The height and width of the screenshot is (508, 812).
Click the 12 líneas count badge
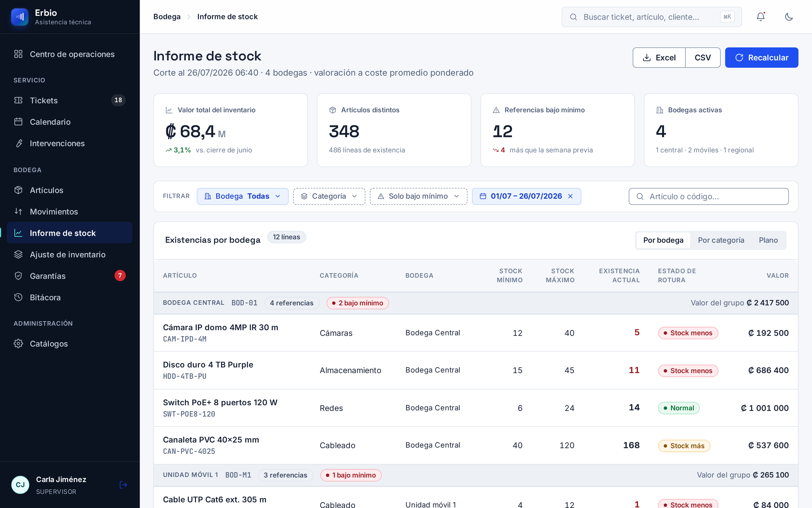tap(286, 237)
